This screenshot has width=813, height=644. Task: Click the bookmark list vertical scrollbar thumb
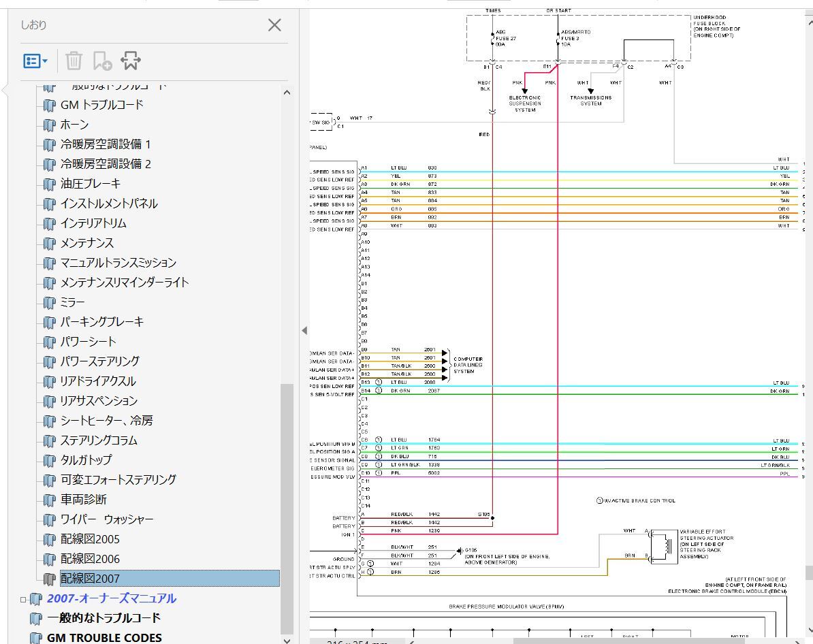[x=287, y=508]
